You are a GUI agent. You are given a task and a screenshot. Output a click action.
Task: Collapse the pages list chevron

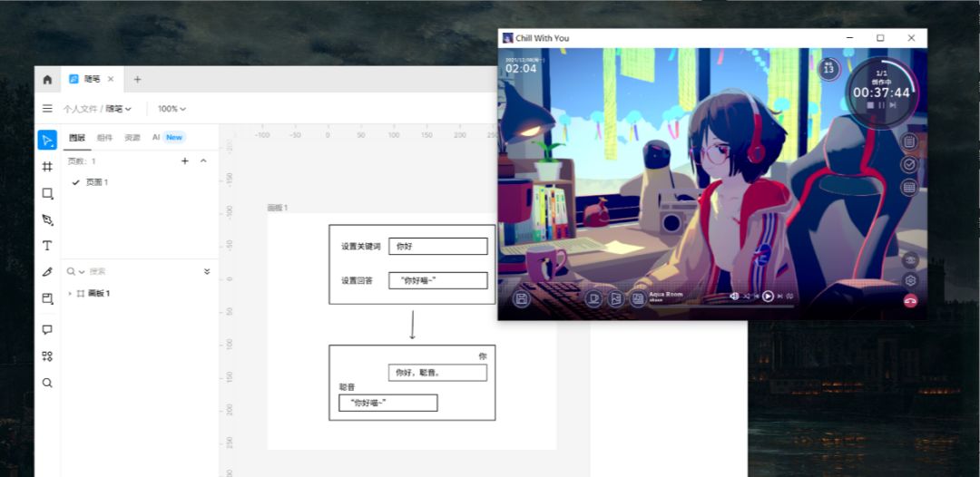[203, 161]
